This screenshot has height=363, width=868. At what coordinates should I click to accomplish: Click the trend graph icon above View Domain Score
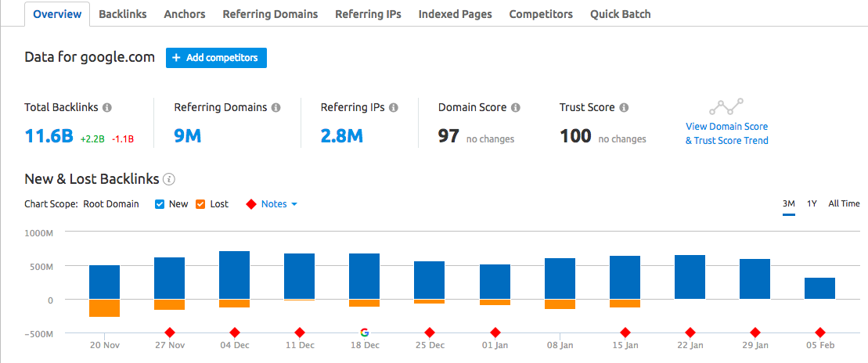pos(727,106)
